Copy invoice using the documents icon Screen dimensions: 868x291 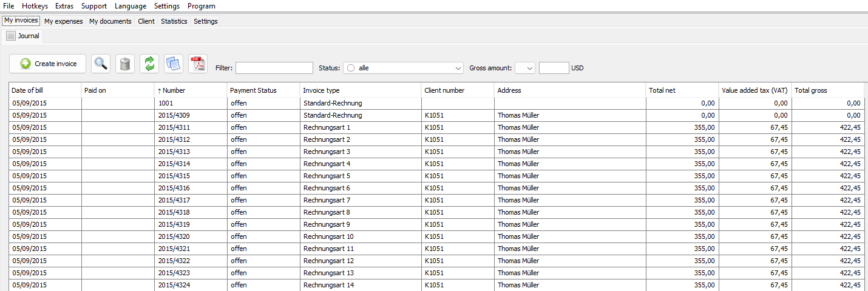point(174,64)
